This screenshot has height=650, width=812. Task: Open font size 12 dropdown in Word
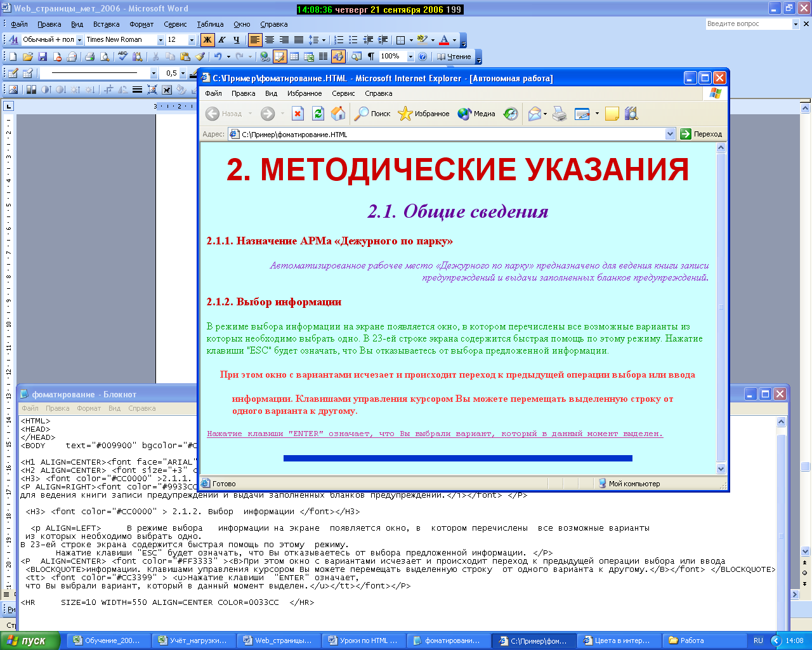point(192,39)
